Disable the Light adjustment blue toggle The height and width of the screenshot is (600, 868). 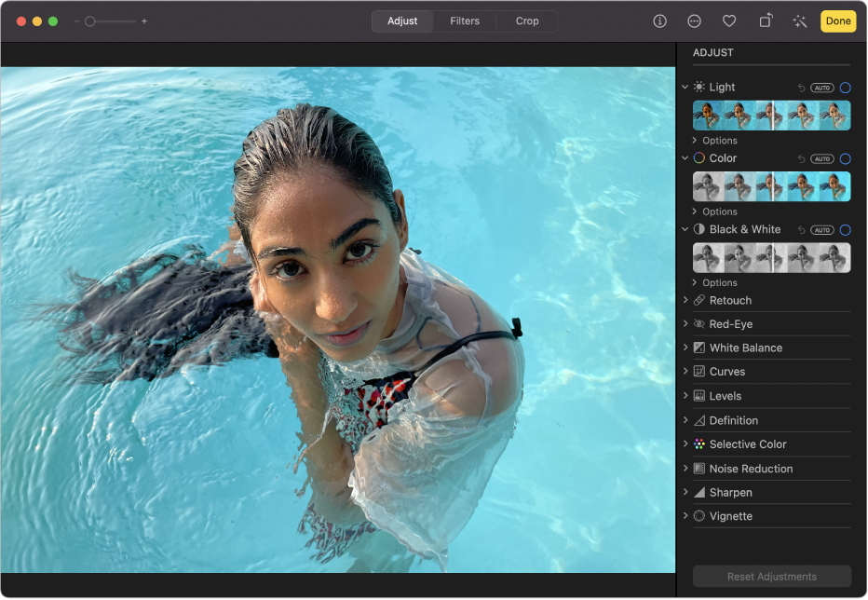click(x=845, y=87)
